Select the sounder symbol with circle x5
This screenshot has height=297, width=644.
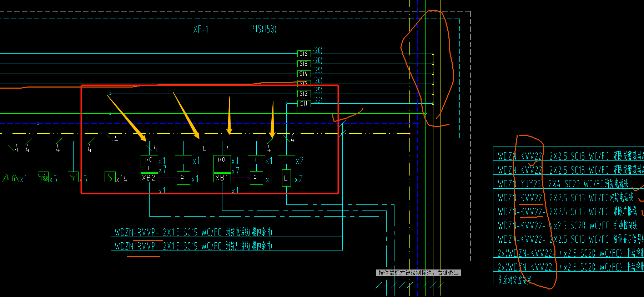[x=43, y=177]
